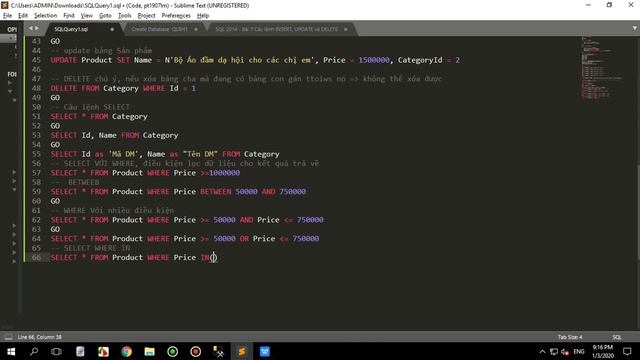The image size is (640, 360).
Task: Open the red-green app icon in taskbar
Action: pos(103,351)
